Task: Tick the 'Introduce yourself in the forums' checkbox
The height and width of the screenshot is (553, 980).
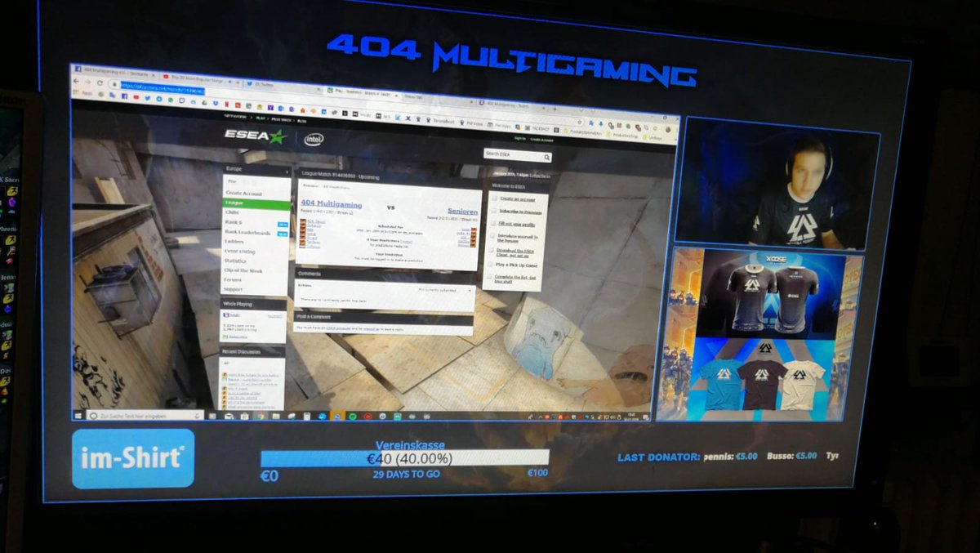Action: (493, 237)
